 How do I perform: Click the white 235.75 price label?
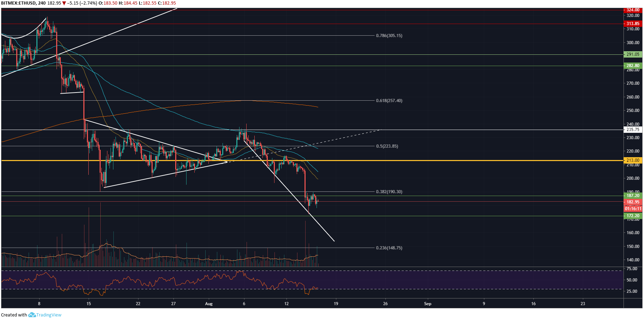coord(633,130)
